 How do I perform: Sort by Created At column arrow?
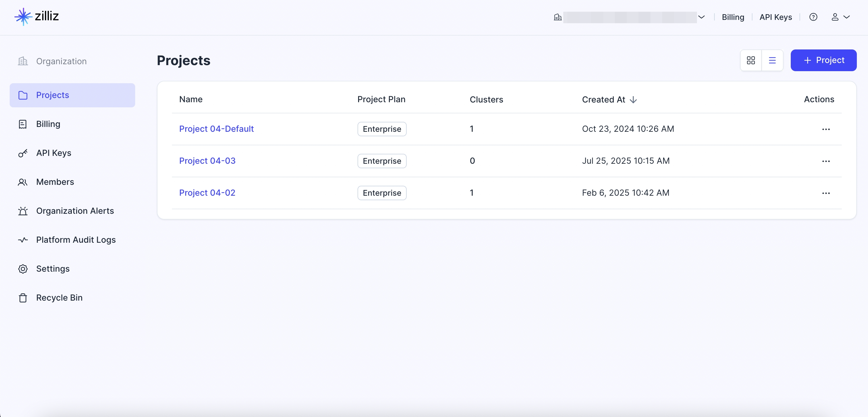point(633,100)
